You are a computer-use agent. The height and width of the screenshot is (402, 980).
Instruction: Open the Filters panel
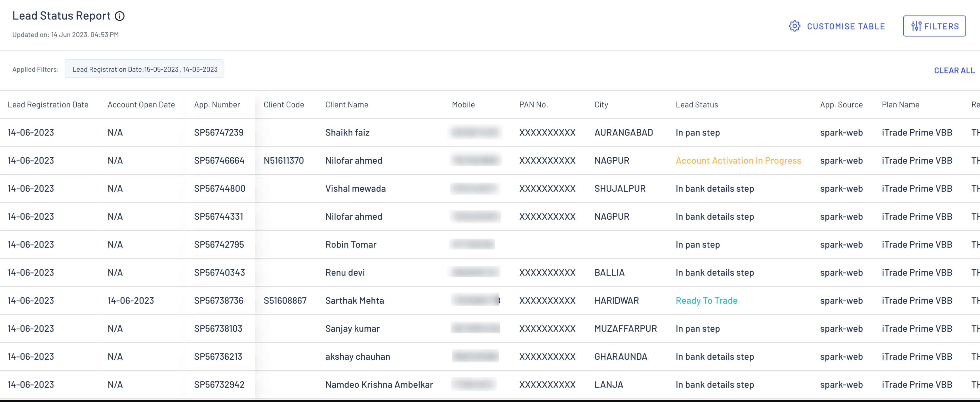click(x=934, y=26)
